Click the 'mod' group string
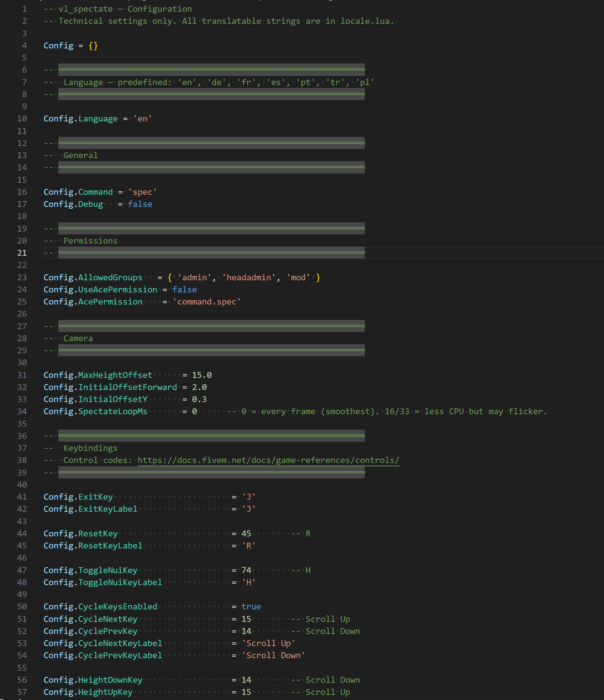This screenshot has width=604, height=700. [298, 277]
